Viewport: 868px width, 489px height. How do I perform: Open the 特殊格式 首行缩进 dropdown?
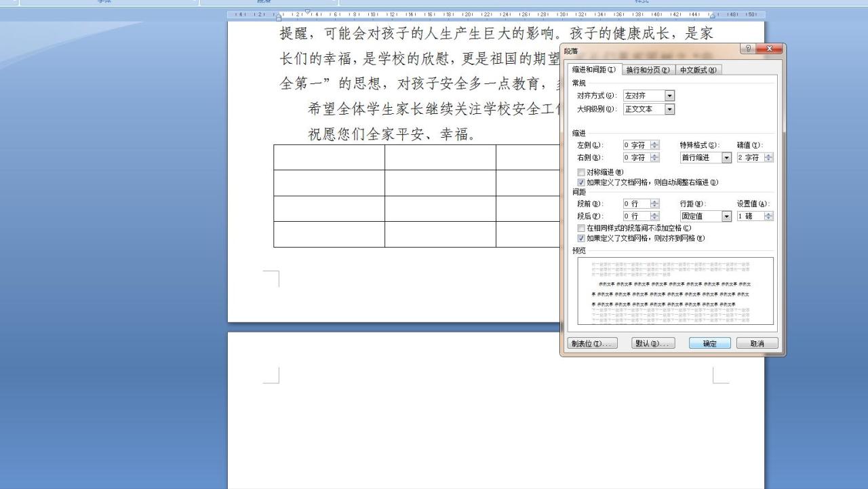click(727, 157)
